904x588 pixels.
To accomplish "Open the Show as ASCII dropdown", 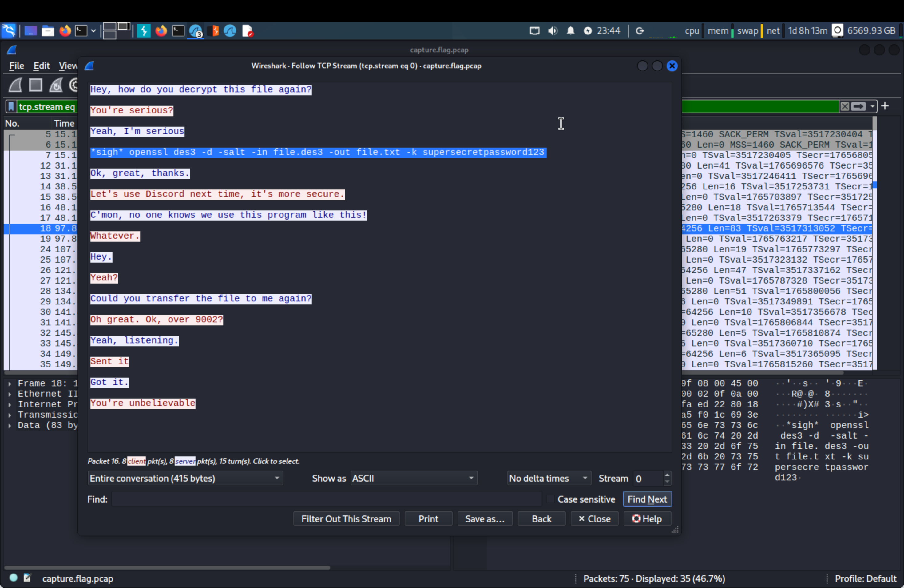I will click(x=414, y=478).
